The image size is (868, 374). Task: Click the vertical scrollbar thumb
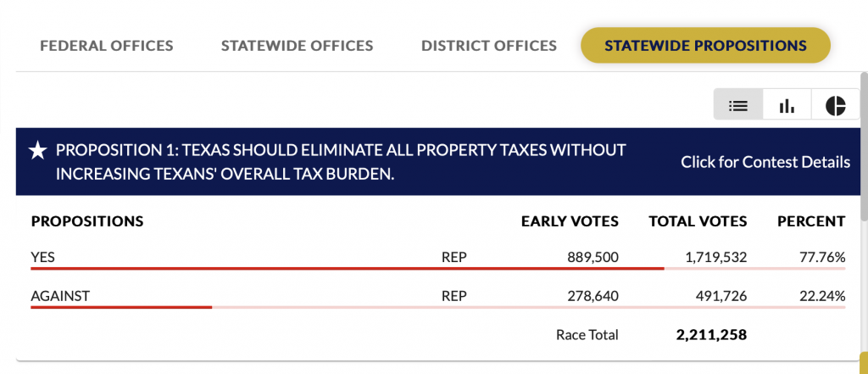864,147
